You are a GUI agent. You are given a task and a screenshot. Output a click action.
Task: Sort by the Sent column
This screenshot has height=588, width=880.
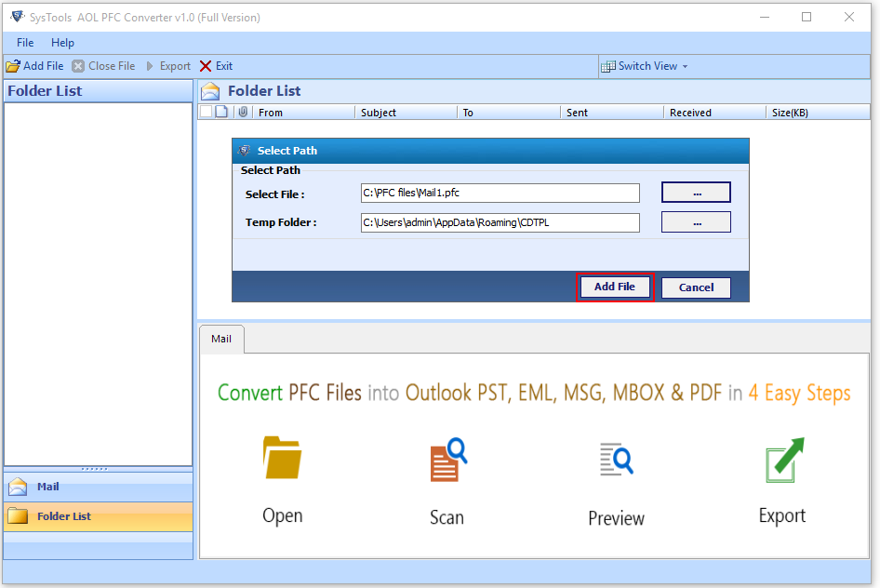coord(612,113)
